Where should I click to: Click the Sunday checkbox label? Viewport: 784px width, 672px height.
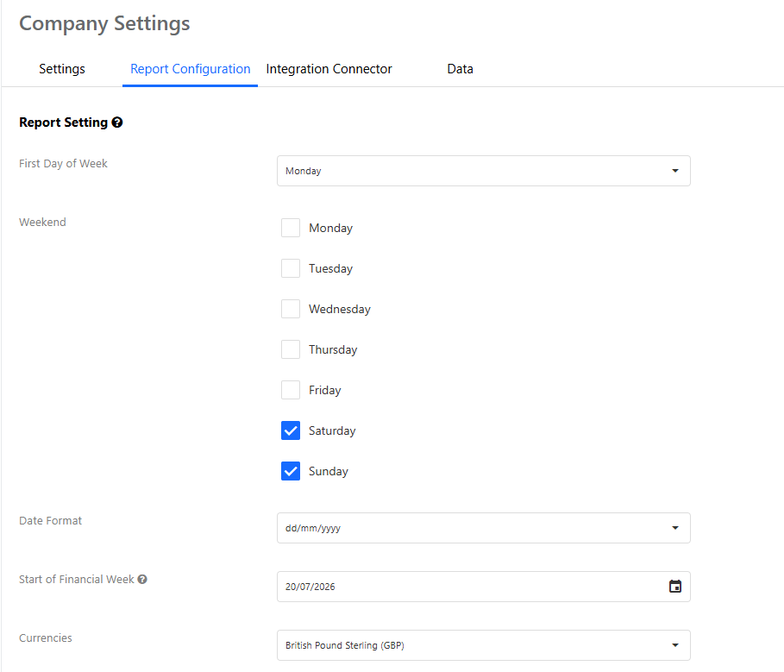pyautogui.click(x=328, y=472)
